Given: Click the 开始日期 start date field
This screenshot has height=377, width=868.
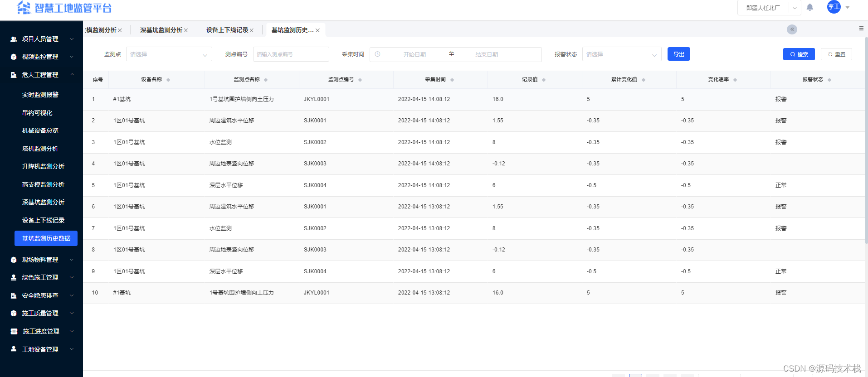Looking at the screenshot, I should [x=414, y=54].
